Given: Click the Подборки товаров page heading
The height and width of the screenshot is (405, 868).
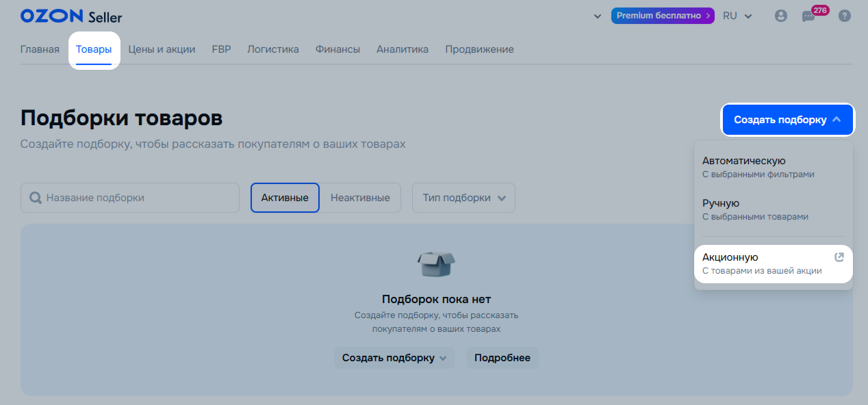Looking at the screenshot, I should [x=122, y=118].
